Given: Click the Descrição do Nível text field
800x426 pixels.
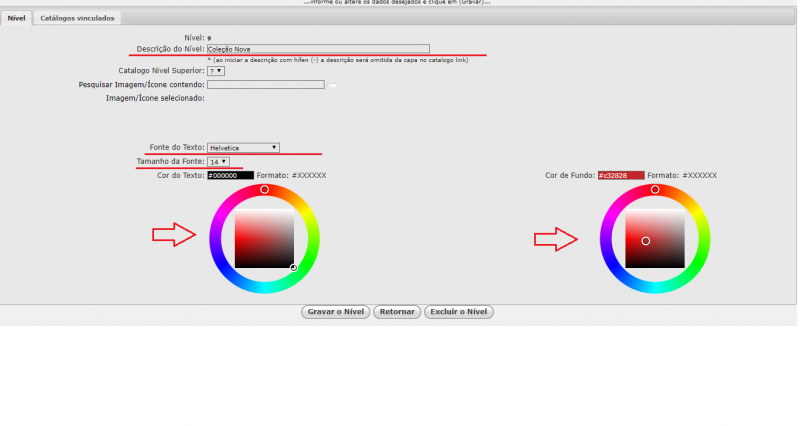Looking at the screenshot, I should (317, 48).
